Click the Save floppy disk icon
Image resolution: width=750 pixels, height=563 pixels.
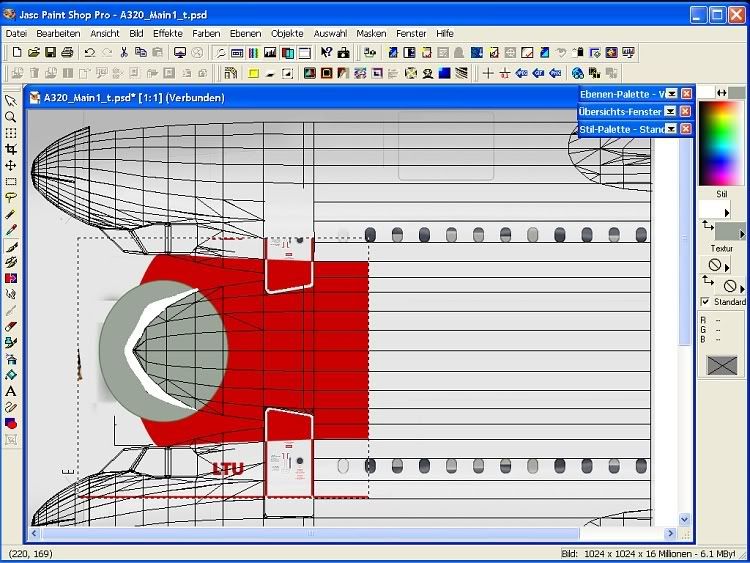pyautogui.click(x=50, y=52)
